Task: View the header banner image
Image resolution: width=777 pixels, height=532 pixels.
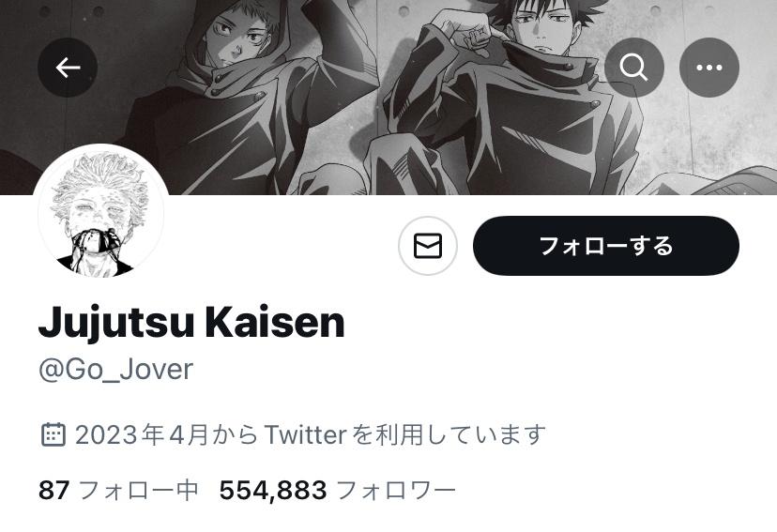Action: (388, 97)
